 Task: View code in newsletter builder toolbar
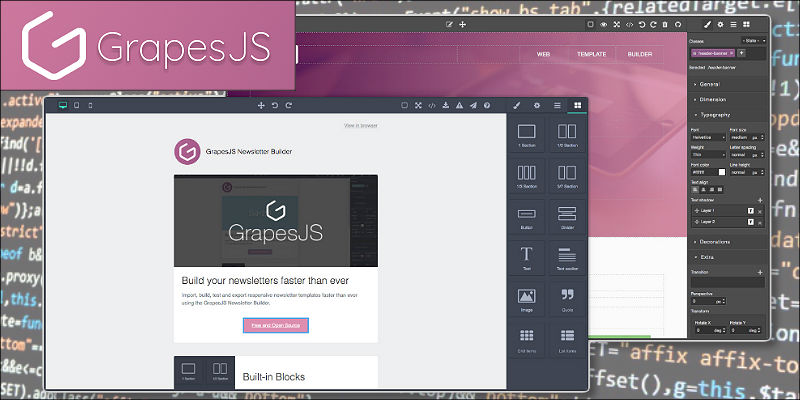(x=432, y=105)
